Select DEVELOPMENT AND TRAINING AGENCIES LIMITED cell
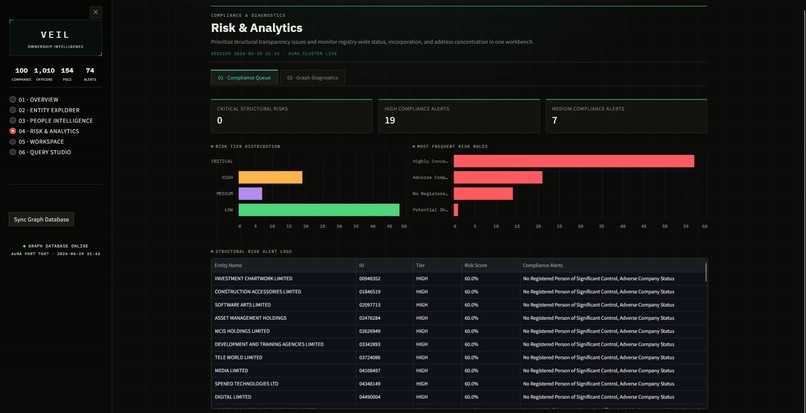This screenshot has width=806, height=413. 284,344
